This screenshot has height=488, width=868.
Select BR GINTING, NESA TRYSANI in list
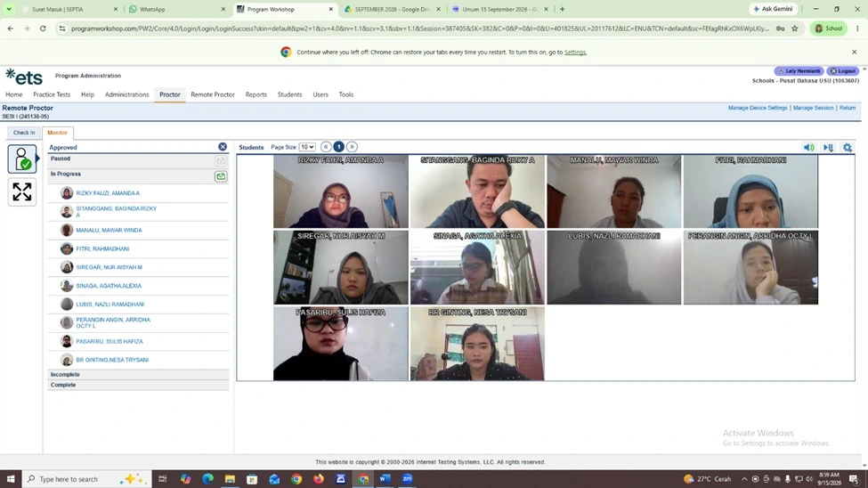tap(112, 360)
